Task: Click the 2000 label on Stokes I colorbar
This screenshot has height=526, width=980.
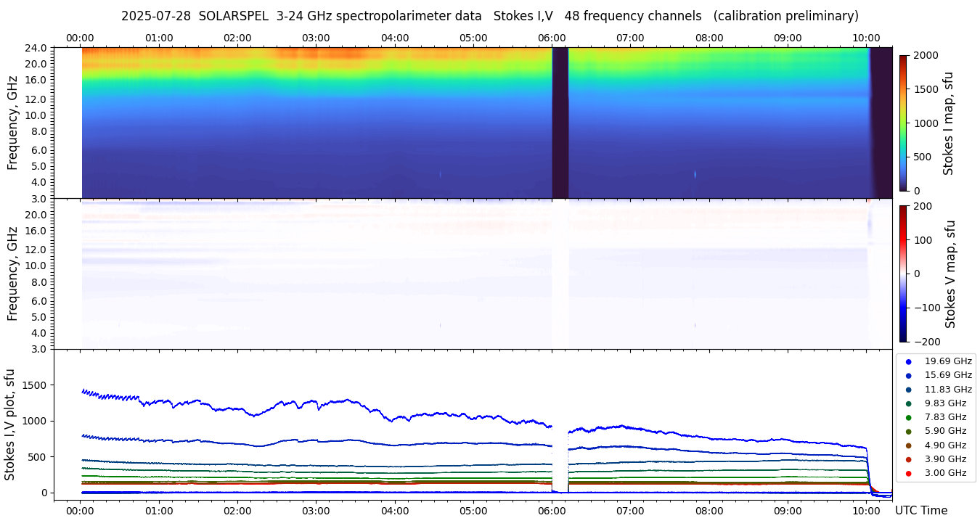Action: pyautogui.click(x=926, y=55)
